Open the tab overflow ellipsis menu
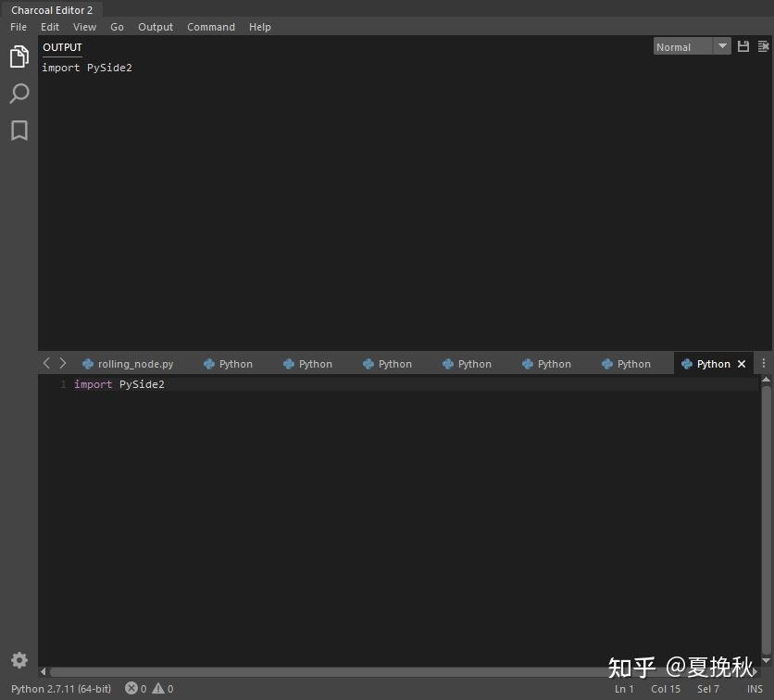This screenshot has height=700, width=774. 762,363
